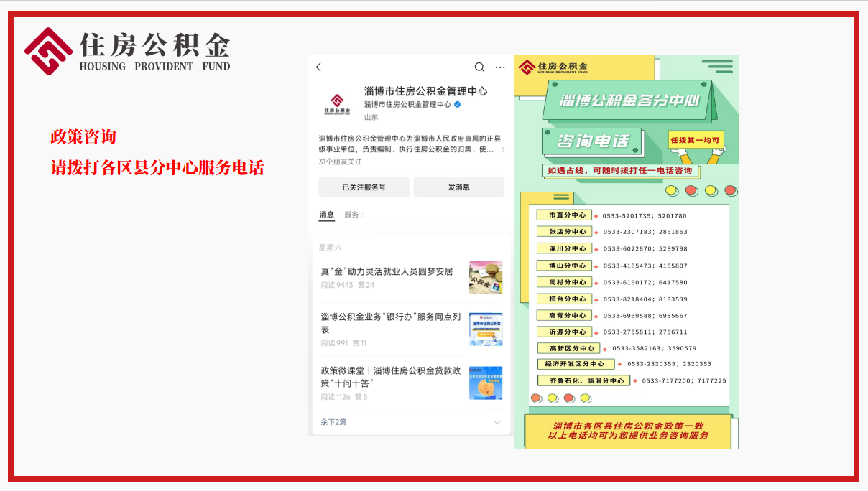
Task: Select the 市直分中心 label on poster
Action: coord(564,215)
